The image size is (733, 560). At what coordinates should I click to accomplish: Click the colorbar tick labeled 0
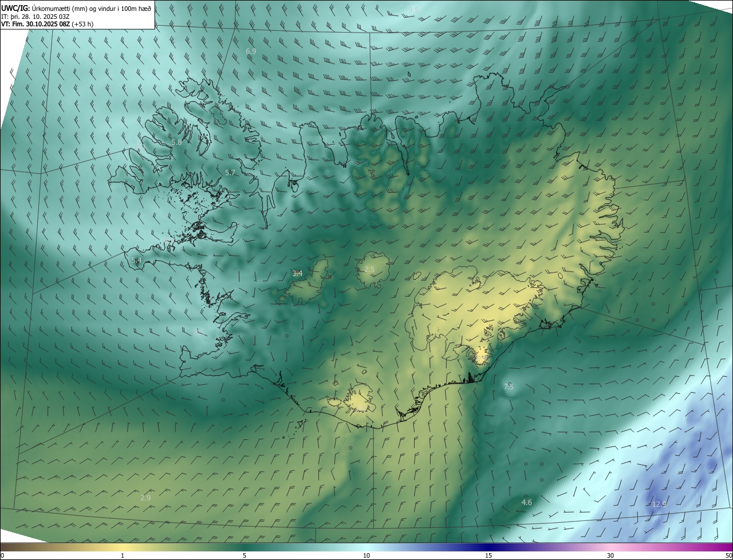2,555
